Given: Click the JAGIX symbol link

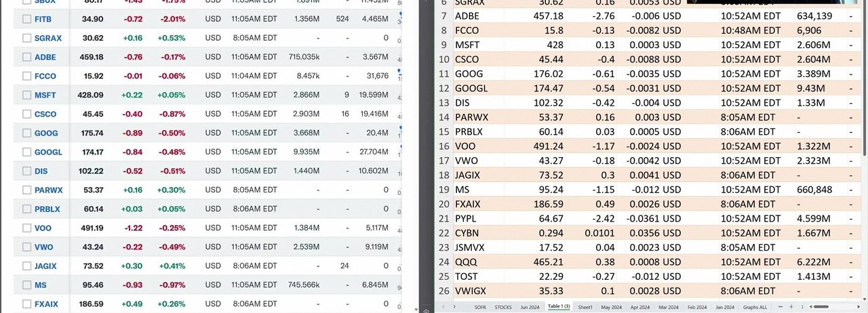Looking at the screenshot, I should click(46, 266).
